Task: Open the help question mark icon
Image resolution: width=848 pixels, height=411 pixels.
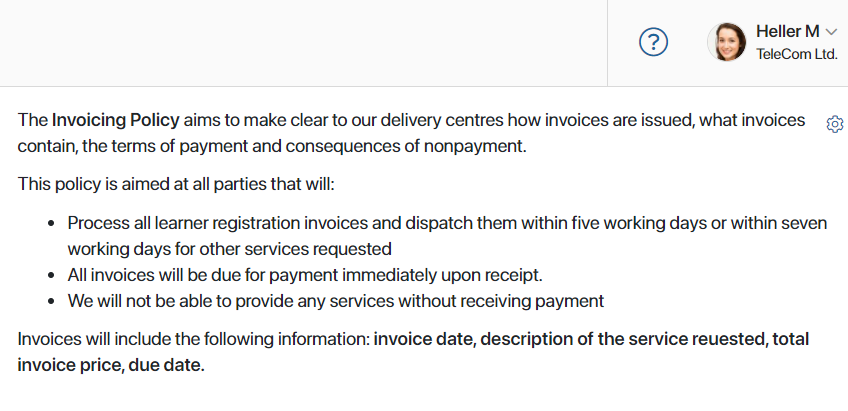Action: (x=653, y=42)
